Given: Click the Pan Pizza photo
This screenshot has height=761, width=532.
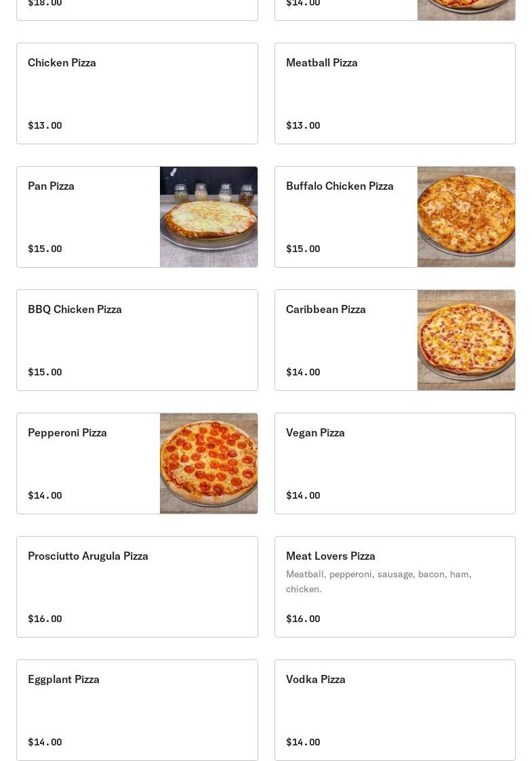Looking at the screenshot, I should pyautogui.click(x=209, y=217).
